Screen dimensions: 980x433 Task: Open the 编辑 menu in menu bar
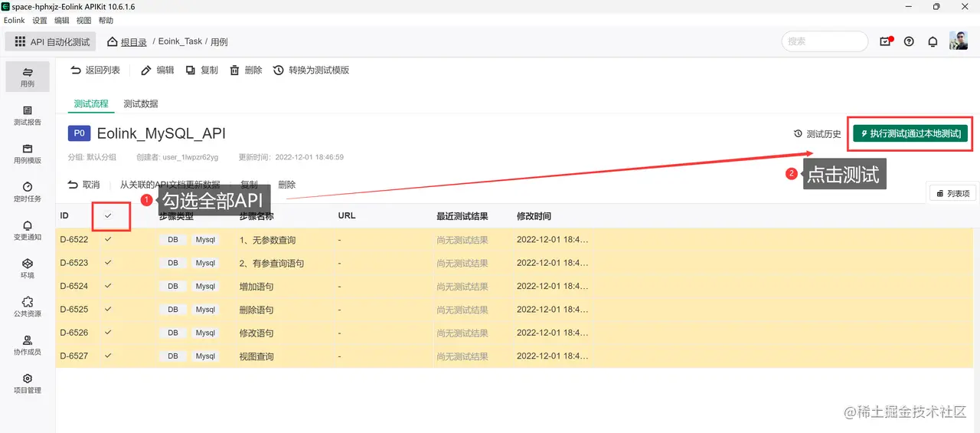[x=61, y=21]
